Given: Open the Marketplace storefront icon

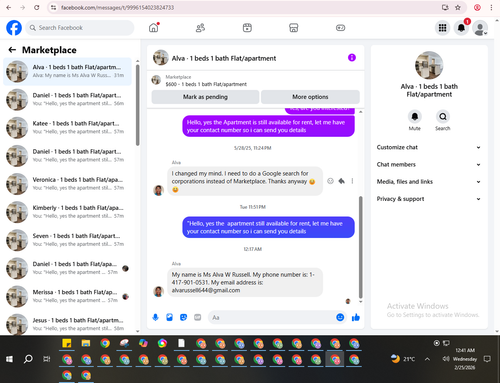Looking at the screenshot, I should tap(294, 28).
